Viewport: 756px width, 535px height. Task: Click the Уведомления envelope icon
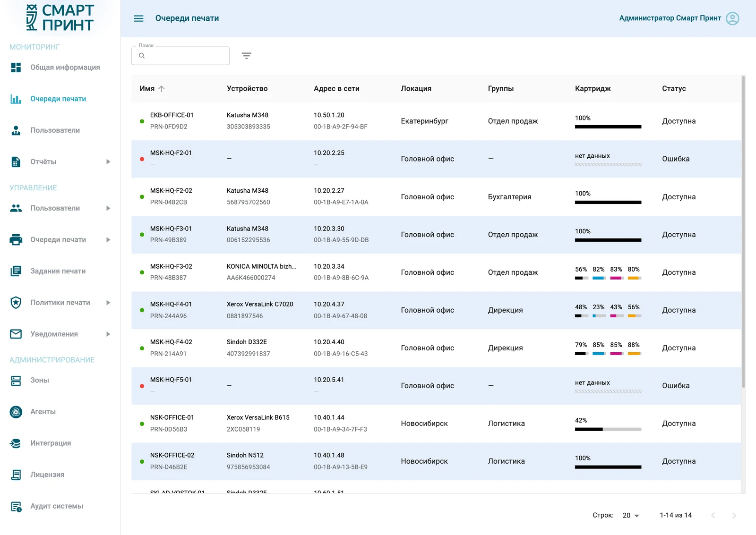click(x=16, y=334)
